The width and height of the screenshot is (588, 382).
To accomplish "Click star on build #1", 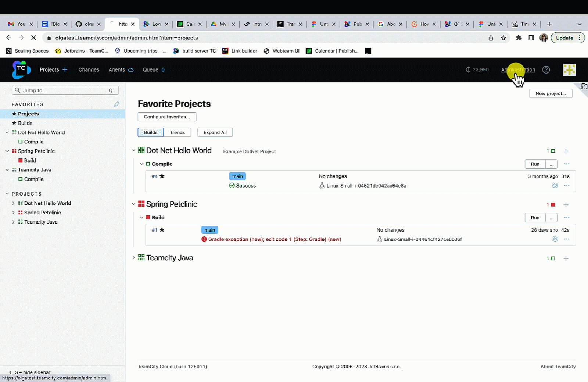I will click(162, 230).
